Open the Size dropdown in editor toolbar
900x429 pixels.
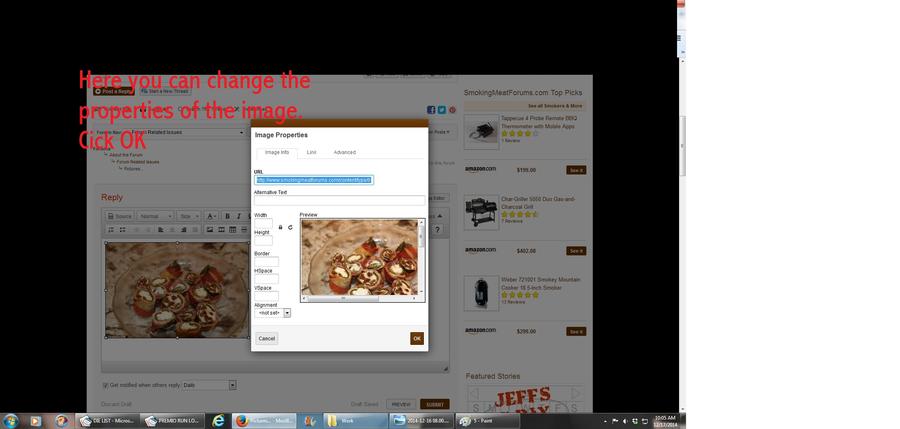(x=188, y=216)
